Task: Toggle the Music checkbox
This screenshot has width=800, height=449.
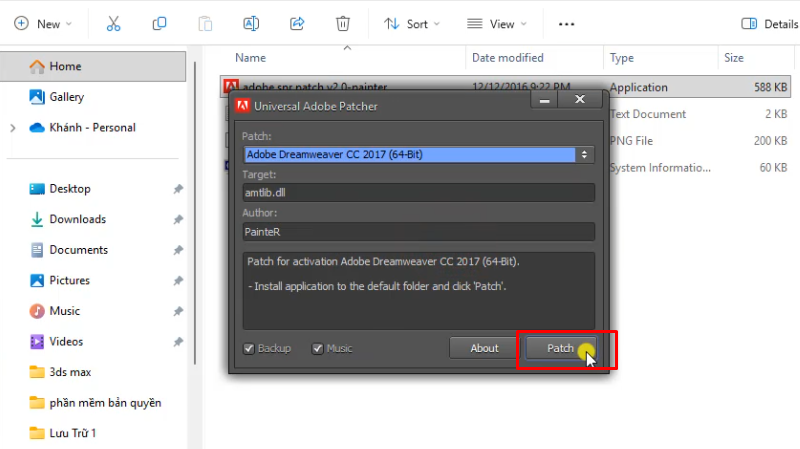Action: (317, 348)
